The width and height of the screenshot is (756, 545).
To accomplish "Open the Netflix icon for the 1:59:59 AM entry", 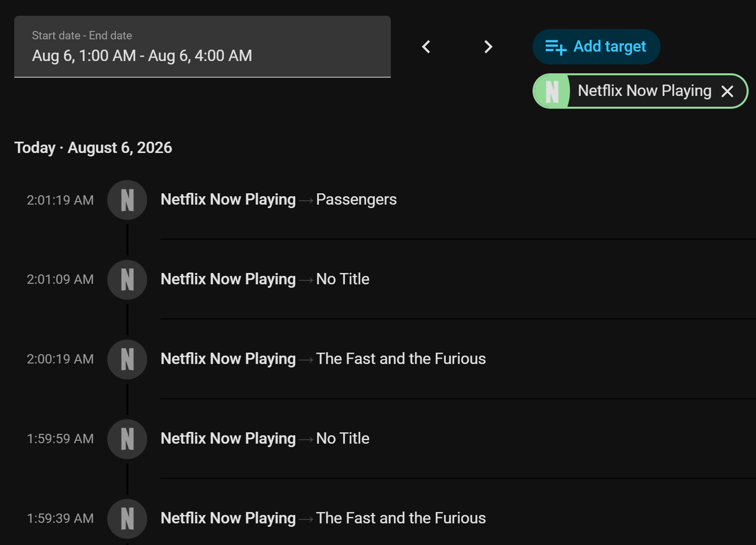I will click(127, 439).
